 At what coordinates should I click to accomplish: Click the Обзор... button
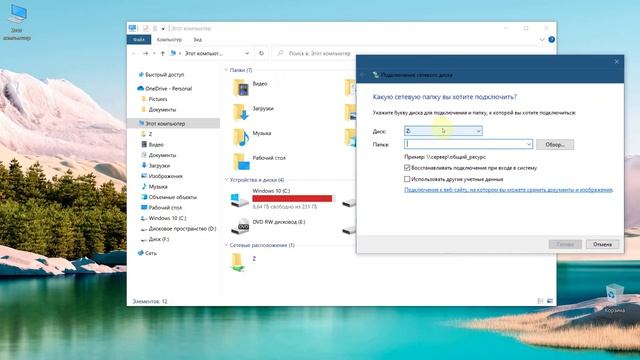point(555,144)
